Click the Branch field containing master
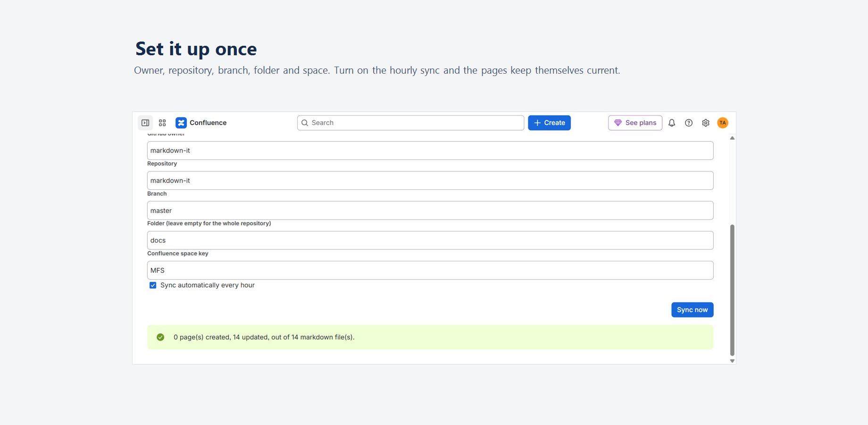 coord(430,211)
